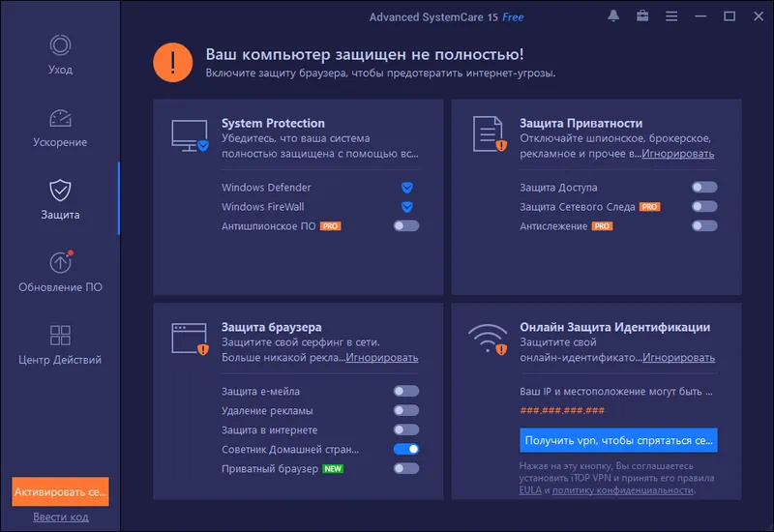Viewport: 774px width, 532px height.
Task: Click the Получить vpn button
Action: tap(618, 440)
